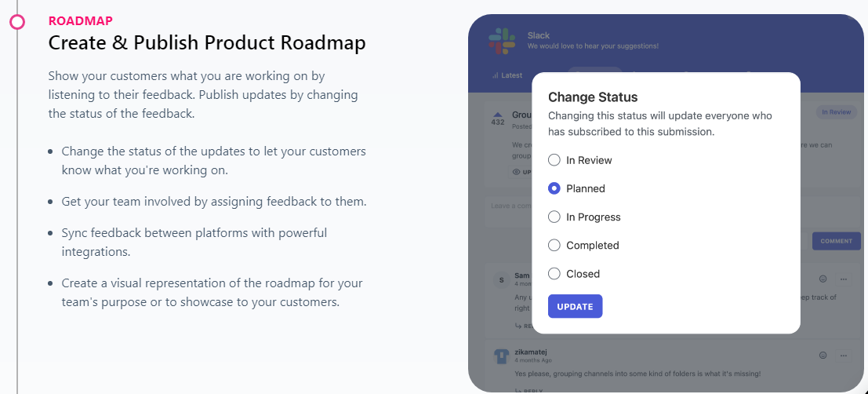Click the Leave a comment input field

pos(507,208)
